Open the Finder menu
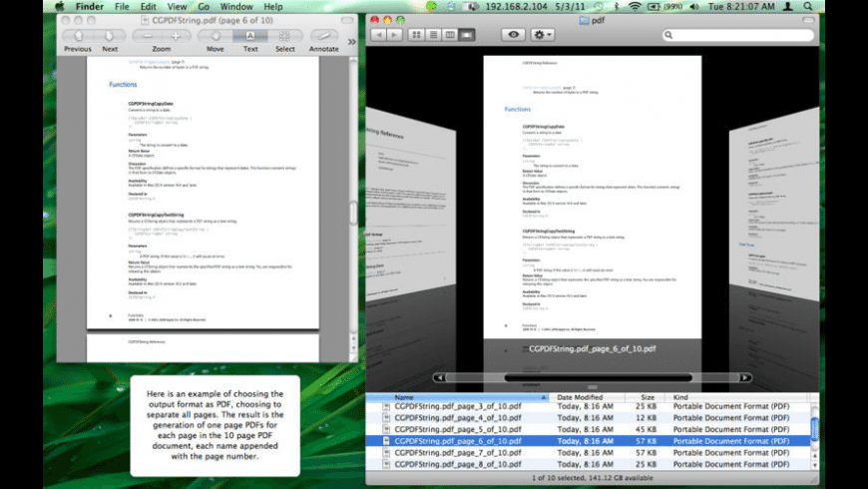Image resolution: width=868 pixels, height=489 pixels. [x=89, y=7]
